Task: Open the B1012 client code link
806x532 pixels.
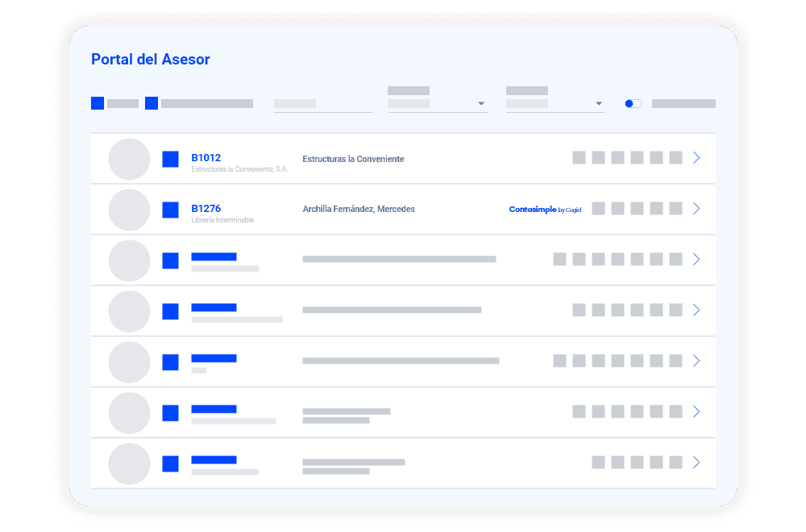Action: pyautogui.click(x=206, y=158)
